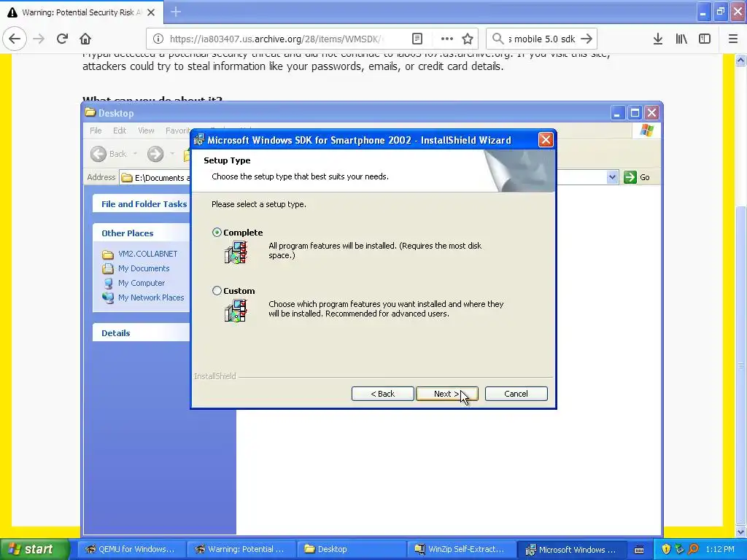This screenshot has height=560, width=747.
Task: Maximize the Desktop explorer window
Action: [x=635, y=113]
